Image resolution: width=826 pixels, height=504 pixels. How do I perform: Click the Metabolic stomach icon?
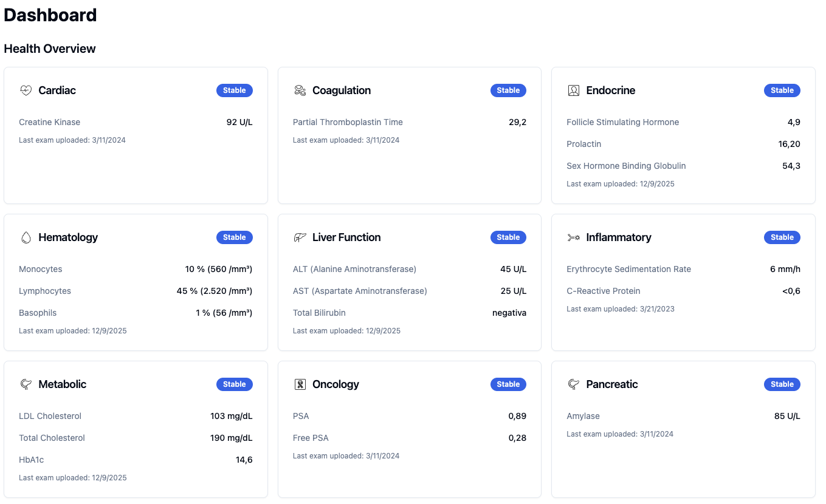coord(26,384)
